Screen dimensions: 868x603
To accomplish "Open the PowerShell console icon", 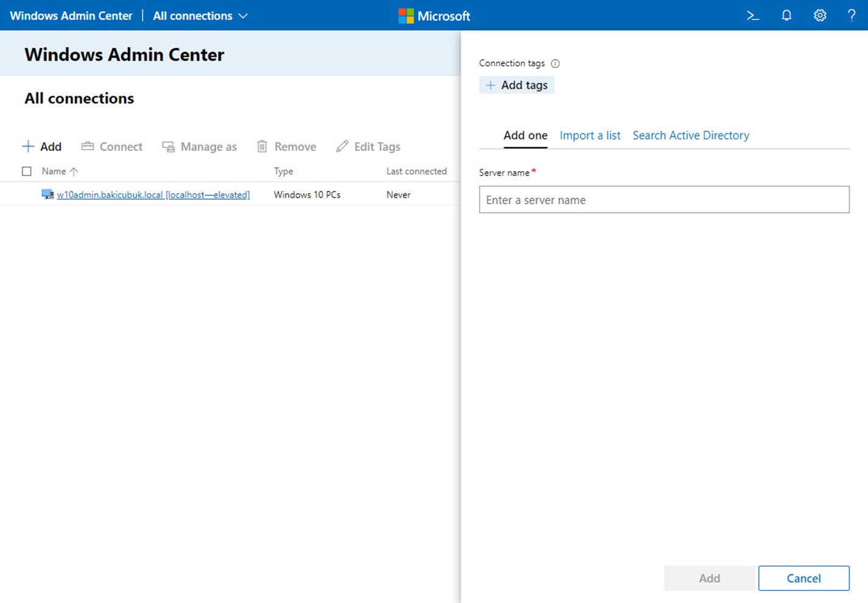I will tap(753, 16).
